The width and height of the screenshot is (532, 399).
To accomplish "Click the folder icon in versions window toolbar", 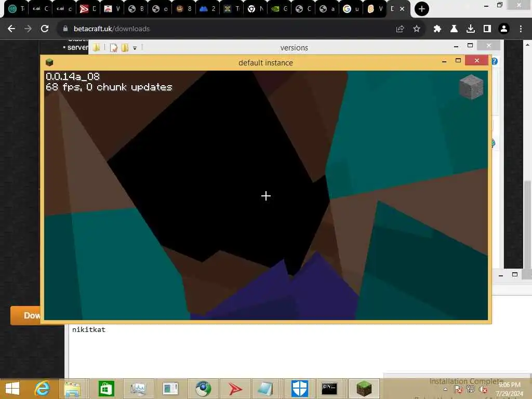I will tap(96, 47).
